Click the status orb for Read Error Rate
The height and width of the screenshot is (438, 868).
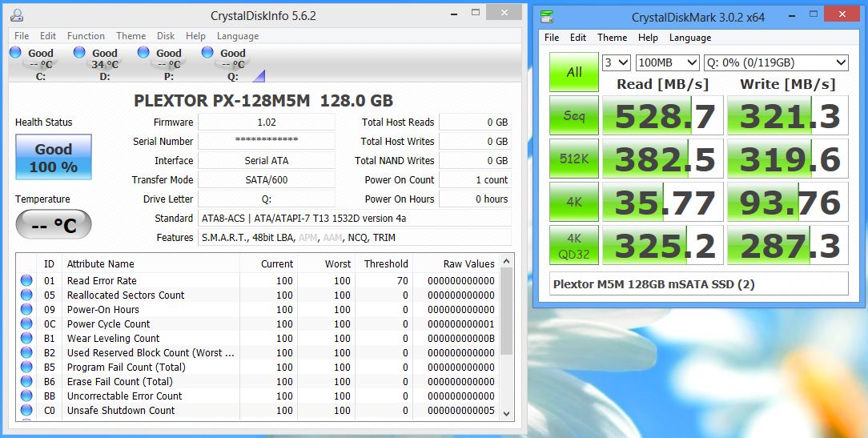[x=26, y=281]
